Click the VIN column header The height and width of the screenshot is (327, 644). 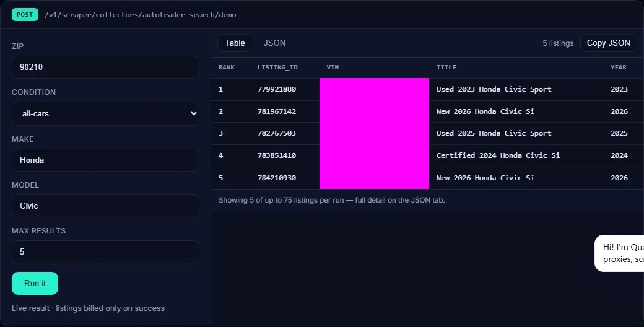click(333, 67)
